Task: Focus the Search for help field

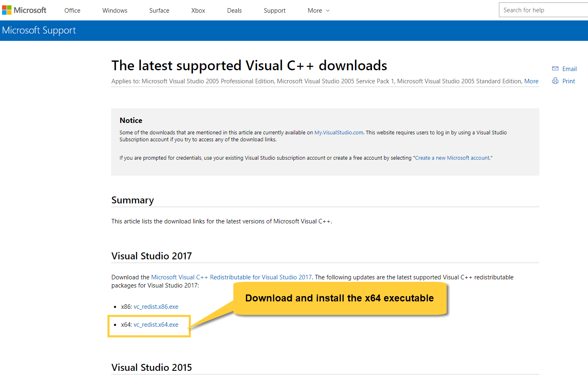Action: (x=543, y=10)
